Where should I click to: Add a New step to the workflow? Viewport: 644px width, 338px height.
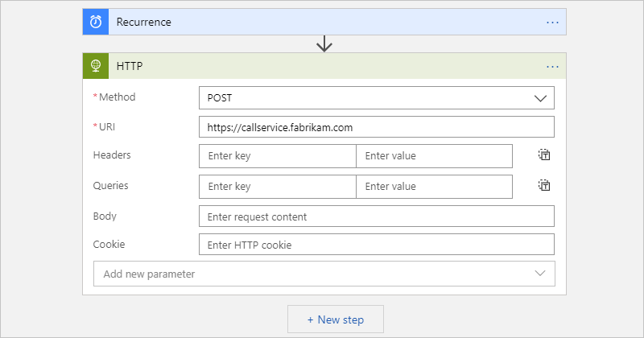pyautogui.click(x=336, y=319)
